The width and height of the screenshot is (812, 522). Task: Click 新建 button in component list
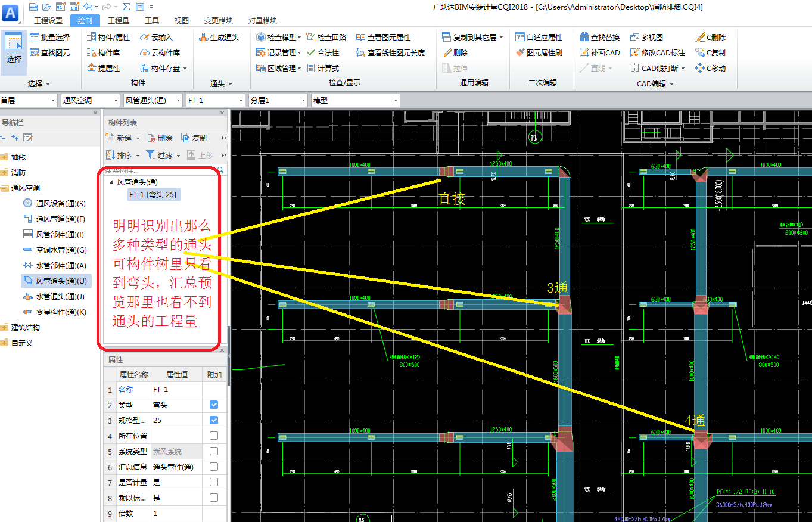point(123,138)
